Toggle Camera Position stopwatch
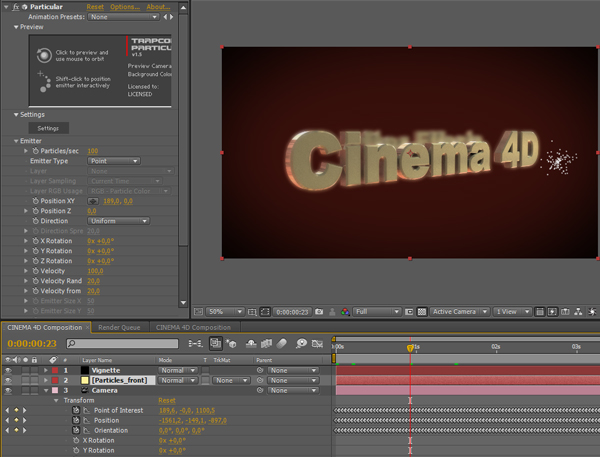600x457 pixels. 76,420
